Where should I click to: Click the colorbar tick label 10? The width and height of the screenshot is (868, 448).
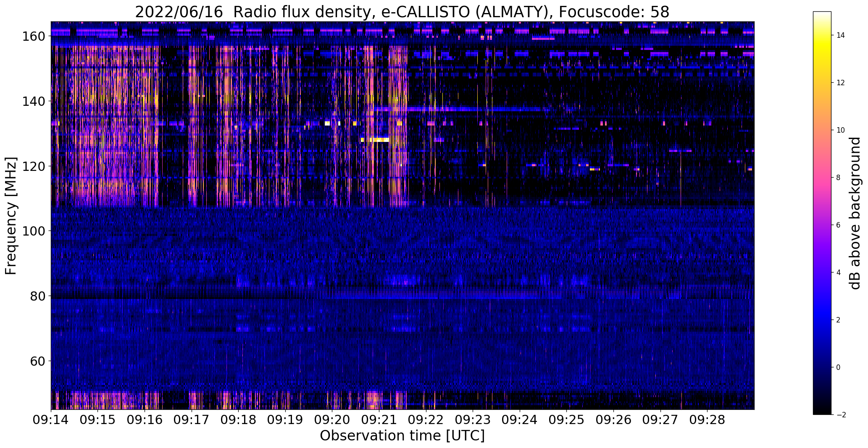[x=841, y=130]
